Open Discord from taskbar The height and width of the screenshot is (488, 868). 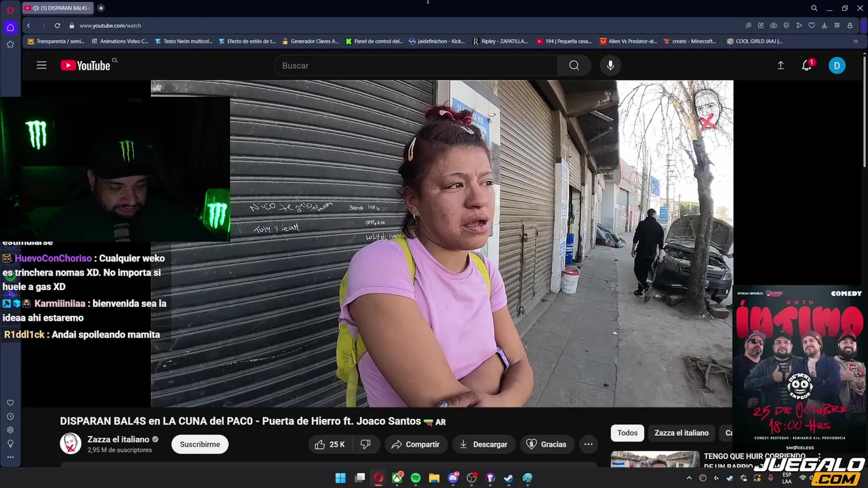tap(453, 478)
